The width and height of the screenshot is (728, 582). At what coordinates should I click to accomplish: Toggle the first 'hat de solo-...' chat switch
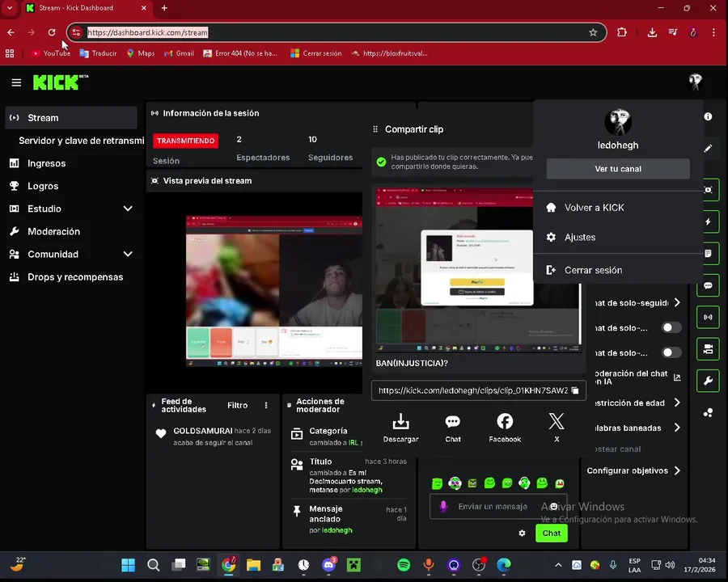[671, 327]
